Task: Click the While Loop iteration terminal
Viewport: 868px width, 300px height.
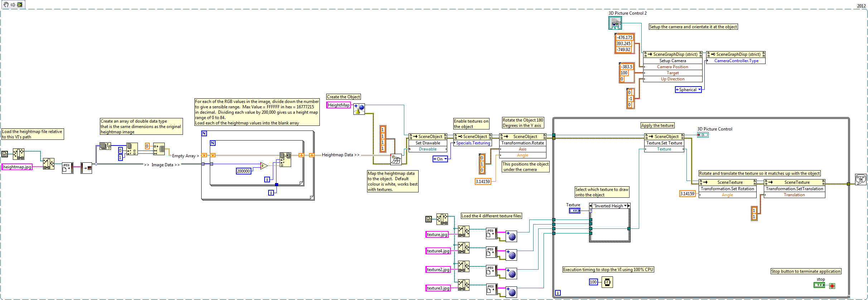Action: coord(558,293)
